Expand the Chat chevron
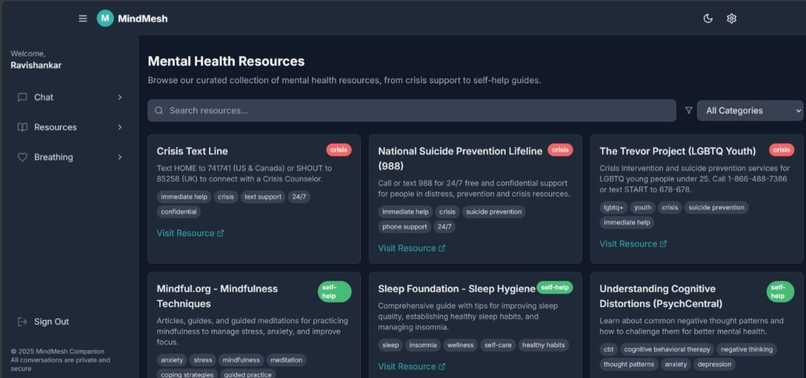The width and height of the screenshot is (806, 378). (x=119, y=97)
